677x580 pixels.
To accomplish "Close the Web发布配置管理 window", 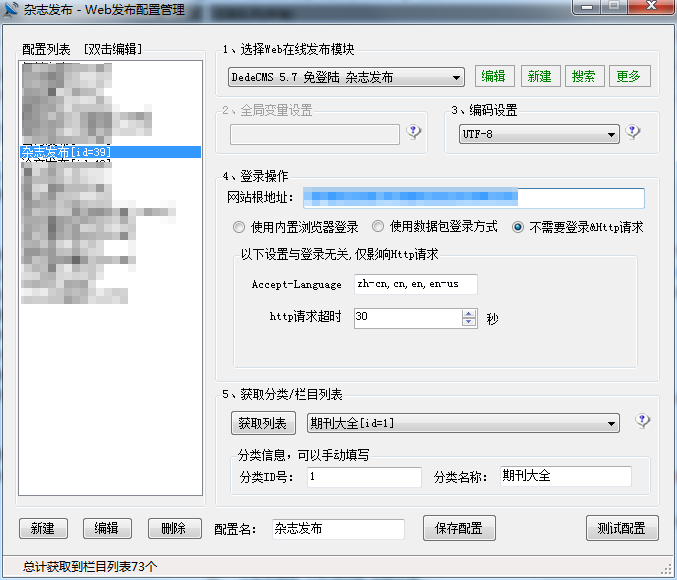I will click(x=651, y=6).
